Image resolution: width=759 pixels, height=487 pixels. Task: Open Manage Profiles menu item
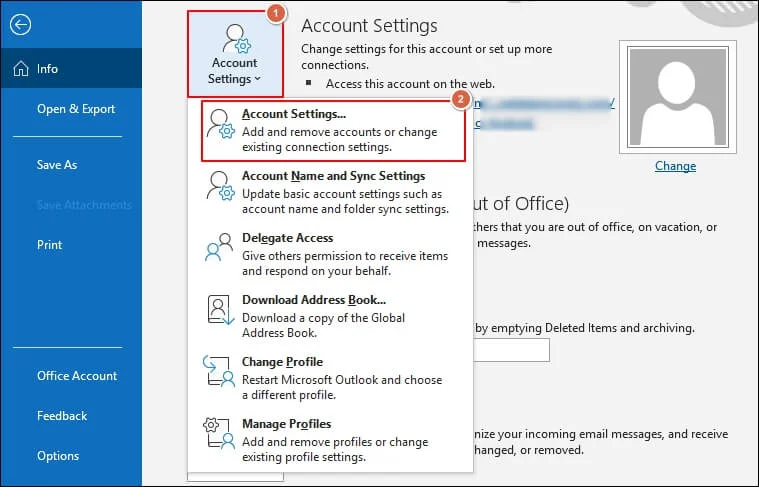click(x=330, y=440)
